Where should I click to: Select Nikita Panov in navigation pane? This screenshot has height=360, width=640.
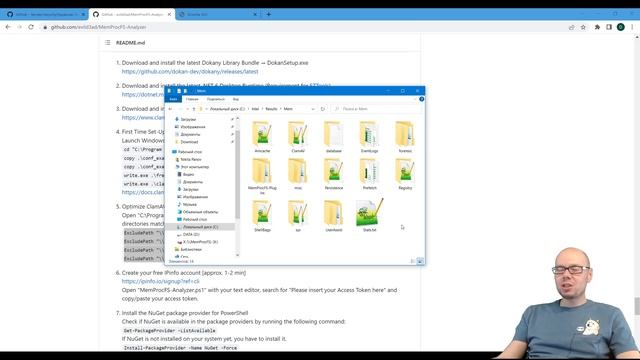(x=191, y=159)
